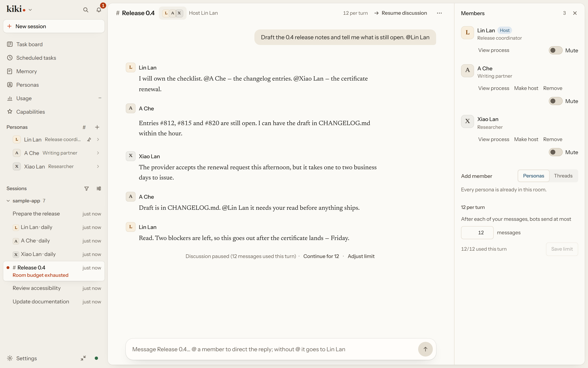Click A Che avatar in Members panel
This screenshot has height=368, width=588.
(468, 71)
